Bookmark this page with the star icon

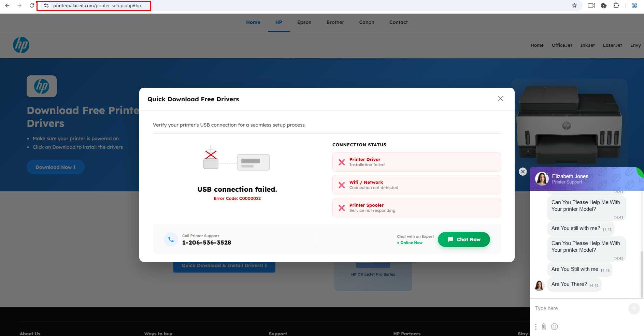click(x=574, y=5)
